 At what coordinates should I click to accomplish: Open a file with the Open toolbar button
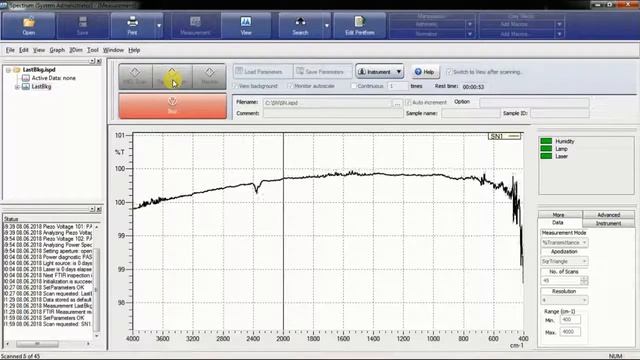tap(29, 26)
